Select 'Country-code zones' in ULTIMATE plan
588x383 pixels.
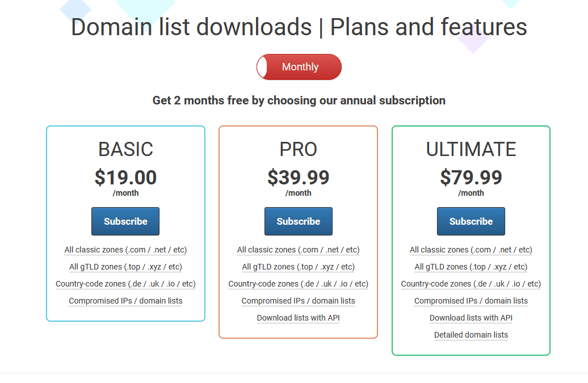coord(471,284)
